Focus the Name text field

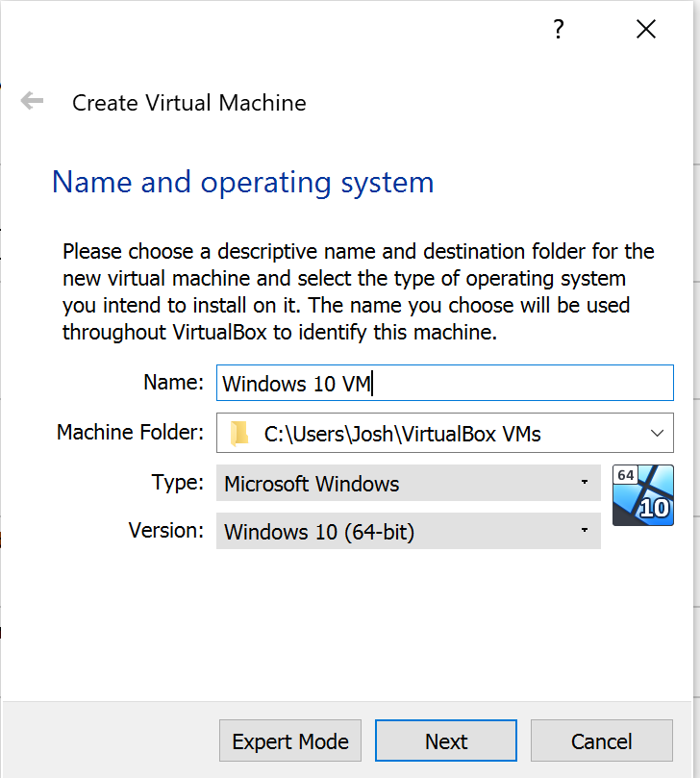[445, 383]
